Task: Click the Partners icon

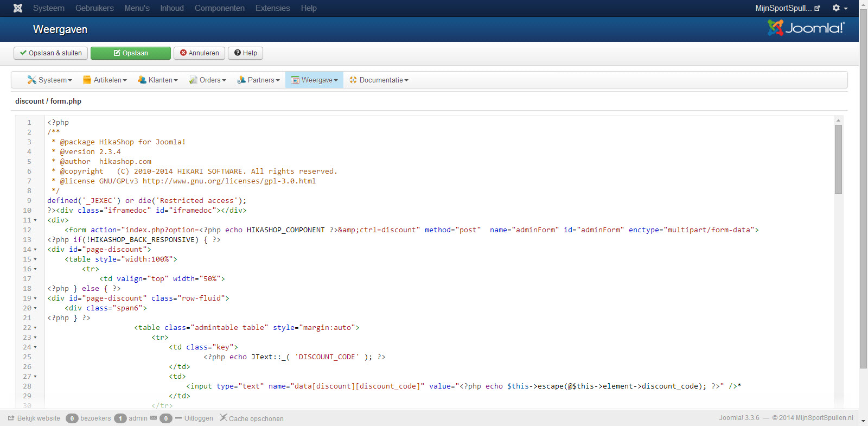Action: click(x=241, y=80)
